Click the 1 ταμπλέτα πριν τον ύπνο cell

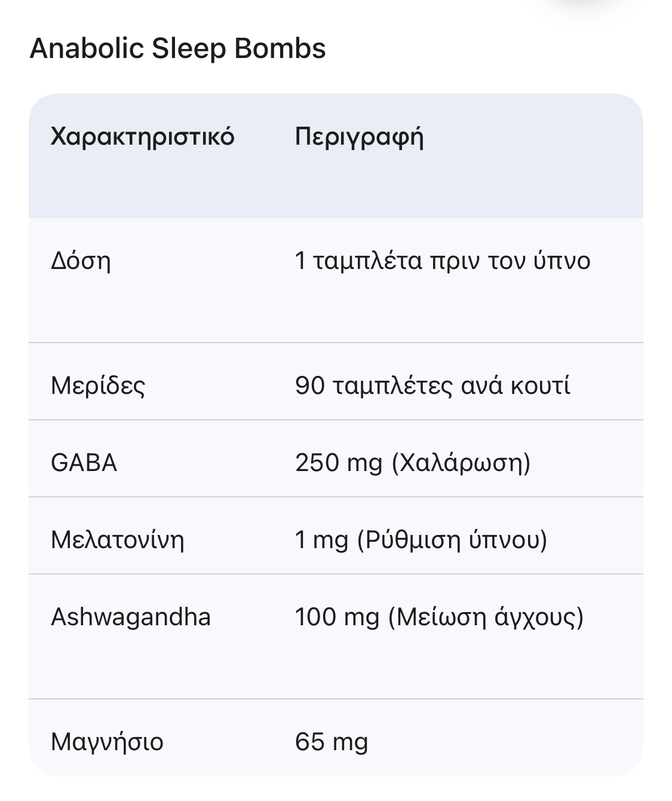click(443, 261)
